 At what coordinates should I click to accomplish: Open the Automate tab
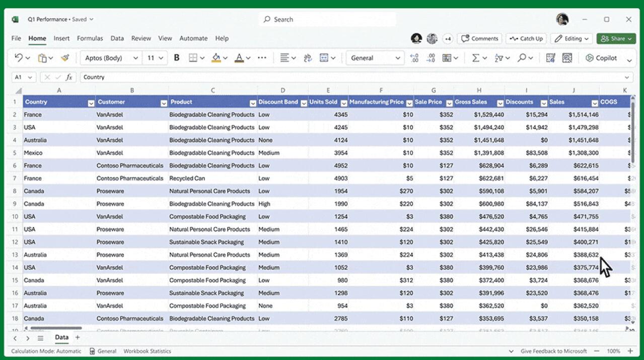pyautogui.click(x=193, y=38)
